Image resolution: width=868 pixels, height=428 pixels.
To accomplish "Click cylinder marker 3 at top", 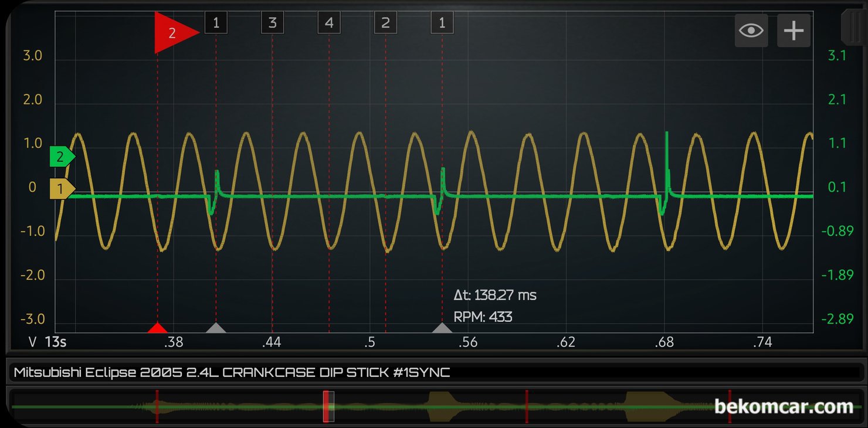I will coord(272,23).
